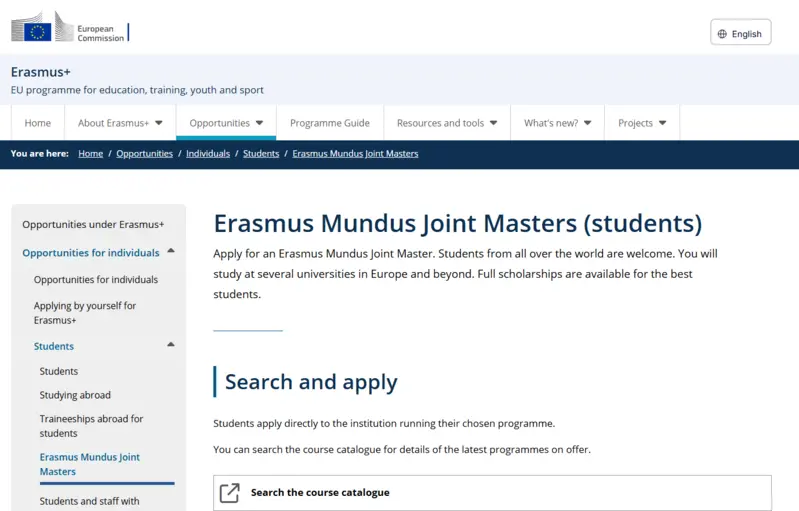Viewport: 799px width, 511px height.
Task: Click the Erasmus+ site title
Action: (x=40, y=72)
